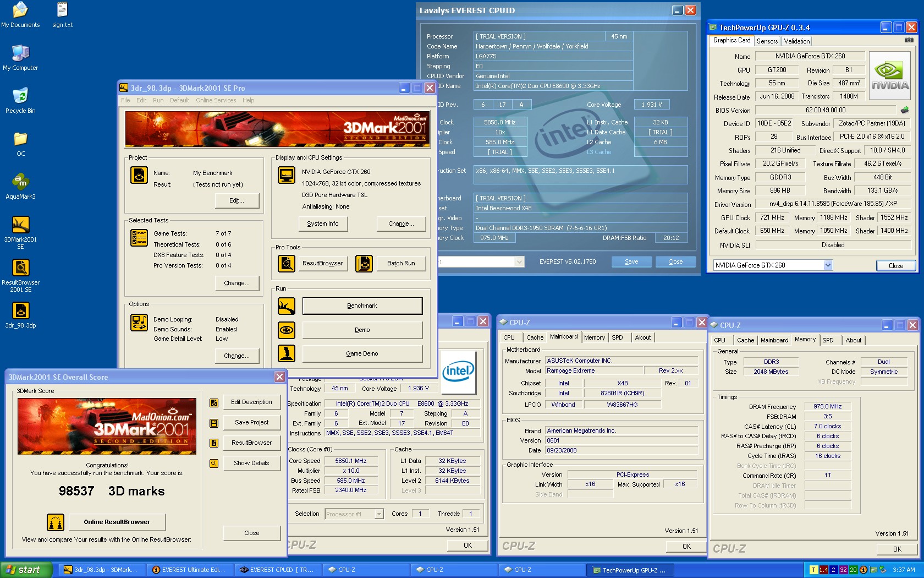This screenshot has height=578, width=924.
Task: Click the Game Demo button
Action: (362, 354)
